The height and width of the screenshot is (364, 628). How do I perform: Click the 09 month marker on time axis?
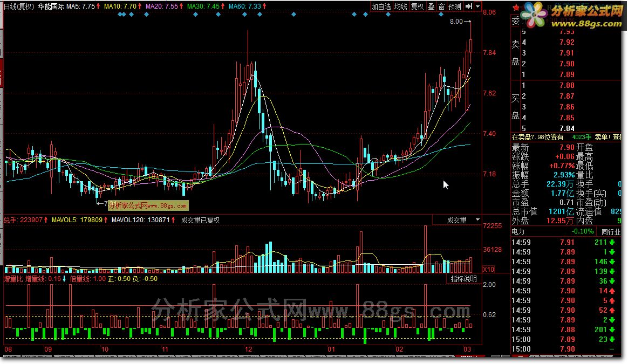tap(48, 349)
